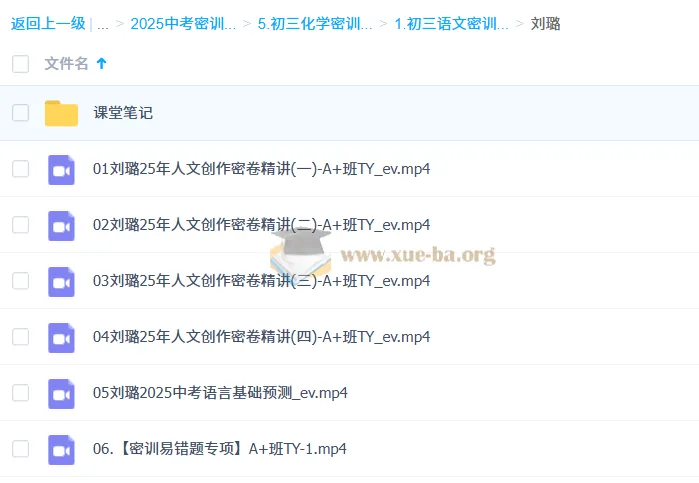This screenshot has height=483, width=699.
Task: Click video icon for 06.密训易错题专项 file
Action: 61,449
